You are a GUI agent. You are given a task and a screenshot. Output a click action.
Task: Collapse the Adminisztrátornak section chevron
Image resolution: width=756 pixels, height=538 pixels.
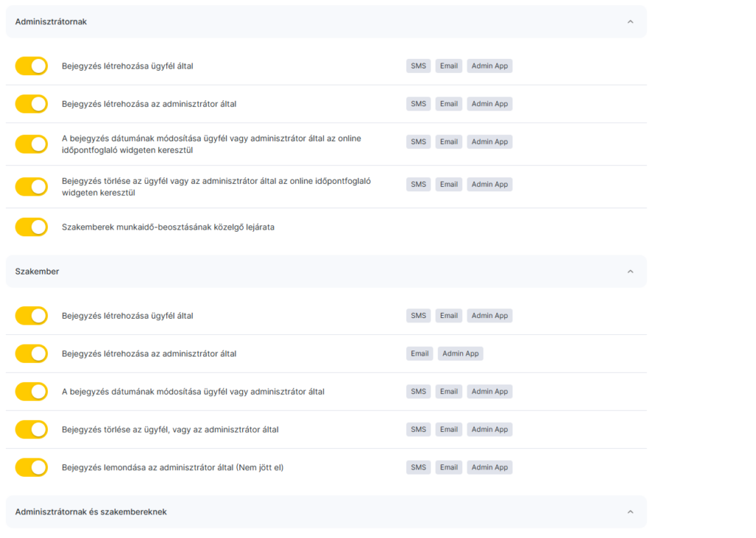[x=630, y=22]
